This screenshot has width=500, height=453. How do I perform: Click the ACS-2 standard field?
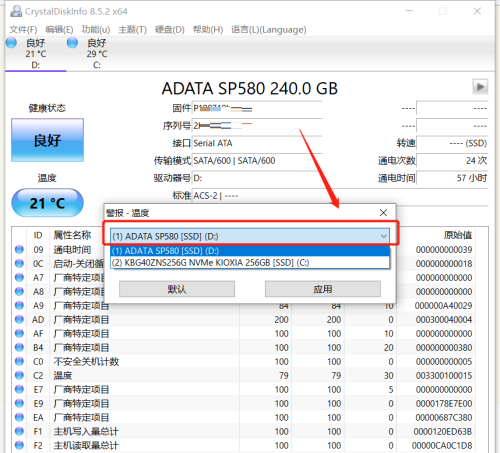(x=340, y=196)
